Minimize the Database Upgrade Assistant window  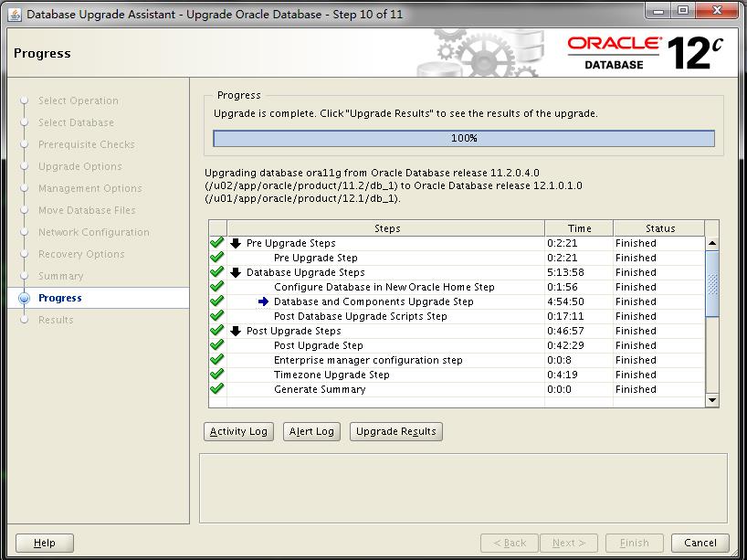[658, 11]
